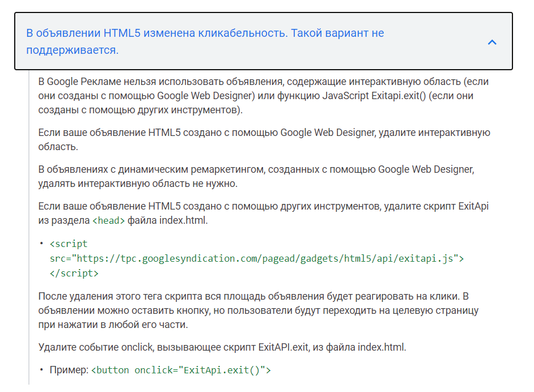Click the green "<head>" code tag
The height and width of the screenshot is (392, 534).
click(109, 220)
